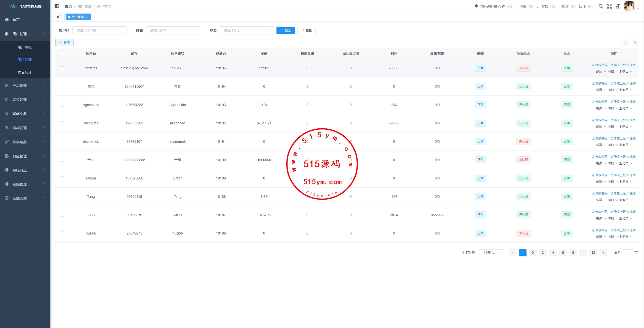Open the 状态 status select dropdown
The height and width of the screenshot is (328, 644).
click(x=247, y=30)
